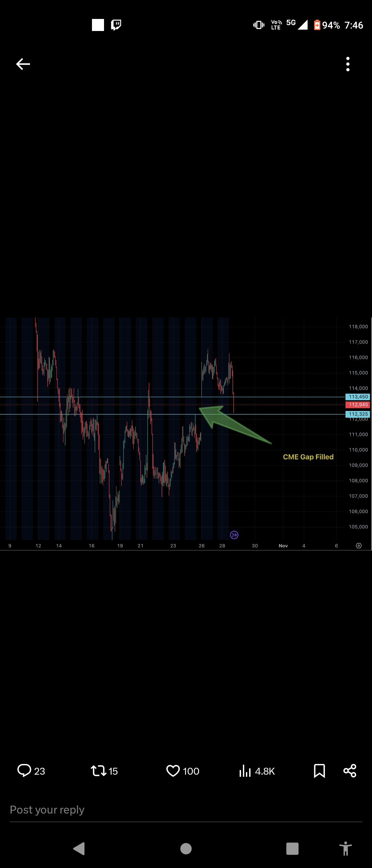Open replies via the comment icon
Image resolution: width=372 pixels, height=868 pixels.
(x=24, y=771)
